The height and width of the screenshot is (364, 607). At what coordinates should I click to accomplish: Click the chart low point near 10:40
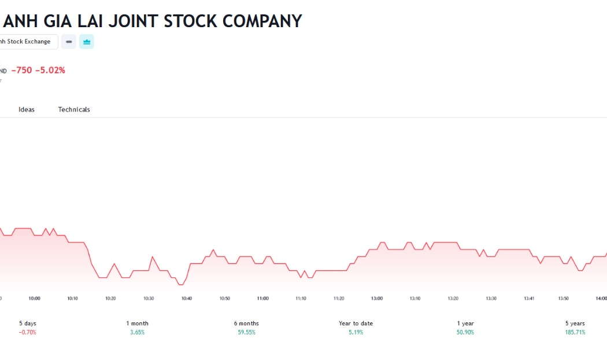181,285
